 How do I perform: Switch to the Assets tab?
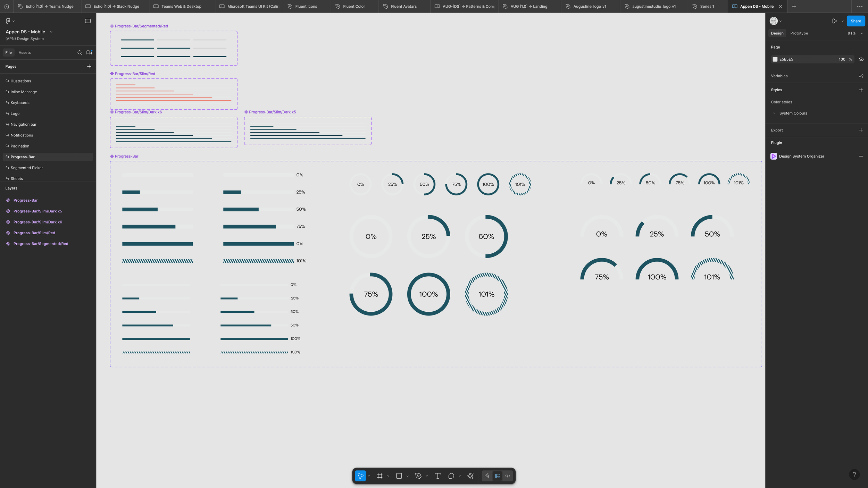(x=25, y=52)
